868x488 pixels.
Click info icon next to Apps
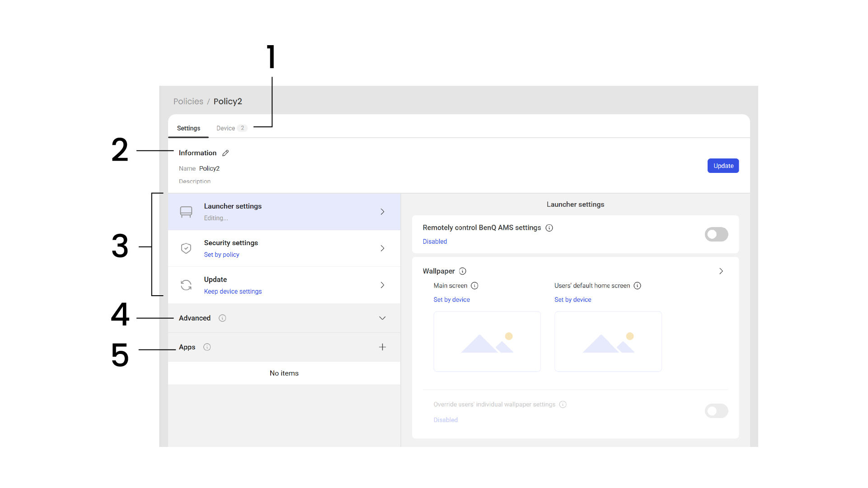[x=207, y=347]
